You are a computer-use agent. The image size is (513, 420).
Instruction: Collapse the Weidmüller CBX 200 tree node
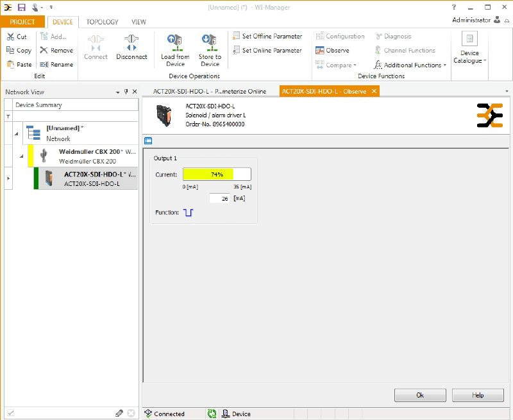pos(21,156)
